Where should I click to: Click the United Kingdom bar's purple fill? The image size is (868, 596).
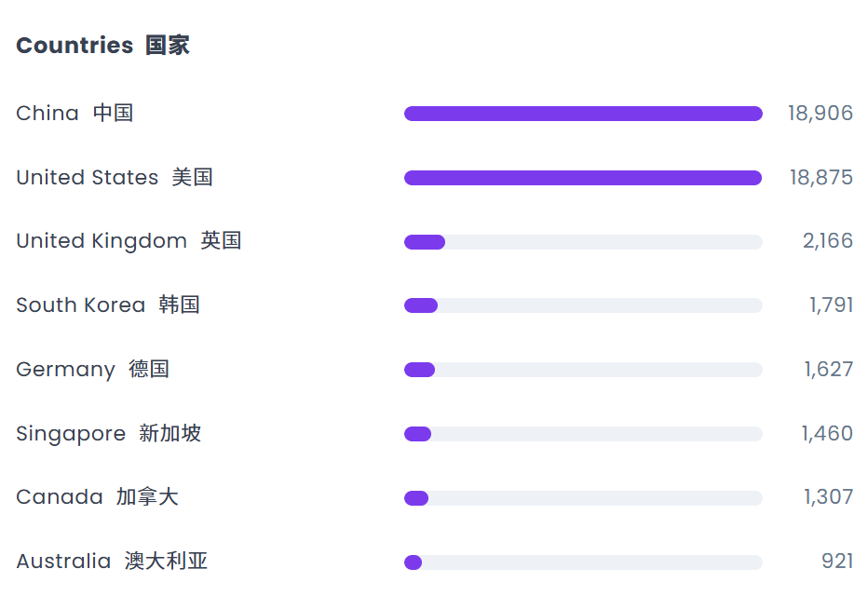click(425, 242)
